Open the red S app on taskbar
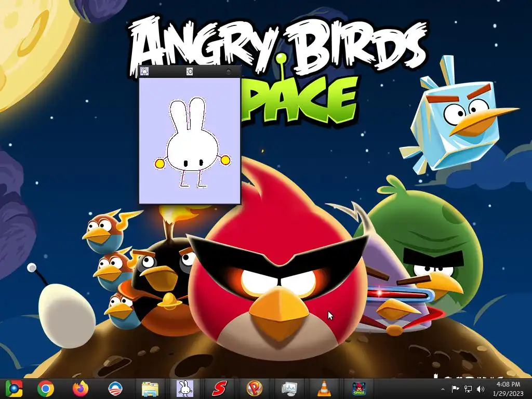This screenshot has width=532, height=399. click(x=220, y=389)
